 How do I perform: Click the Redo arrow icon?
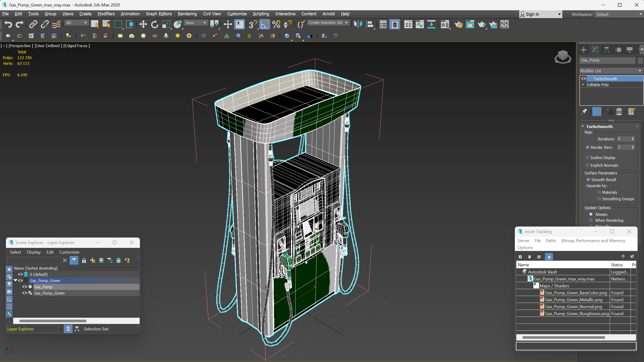pos(19,24)
